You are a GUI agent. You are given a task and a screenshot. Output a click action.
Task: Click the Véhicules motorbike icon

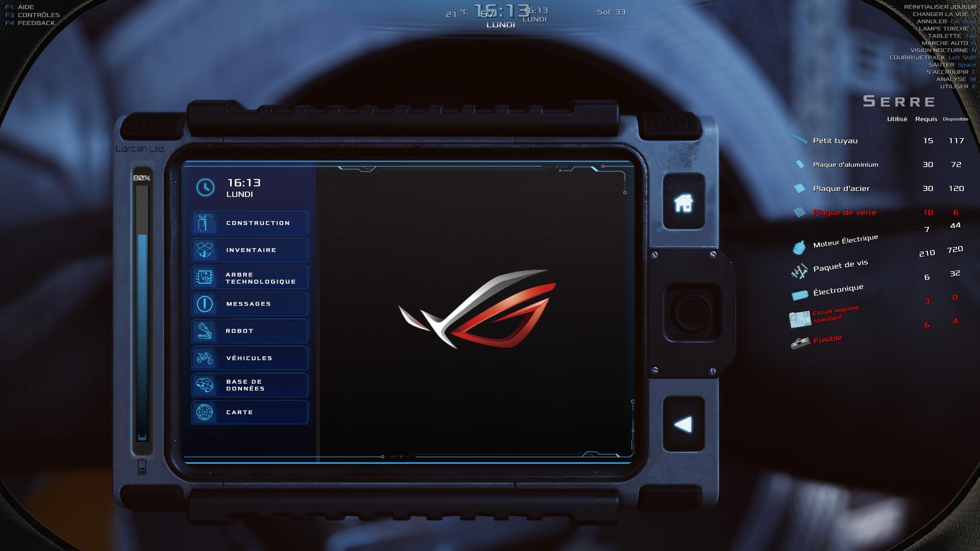[204, 358]
